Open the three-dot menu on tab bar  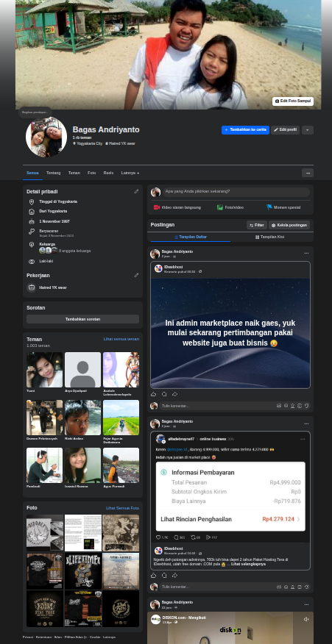tap(307, 173)
